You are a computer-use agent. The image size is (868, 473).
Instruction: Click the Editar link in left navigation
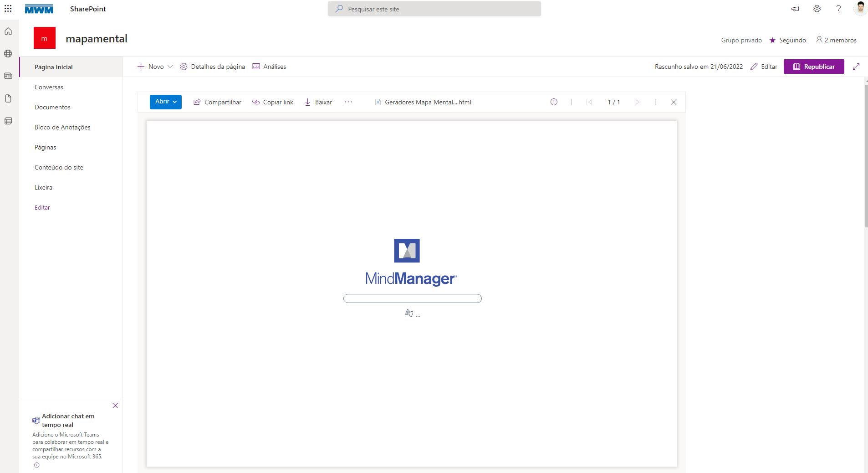tap(42, 207)
